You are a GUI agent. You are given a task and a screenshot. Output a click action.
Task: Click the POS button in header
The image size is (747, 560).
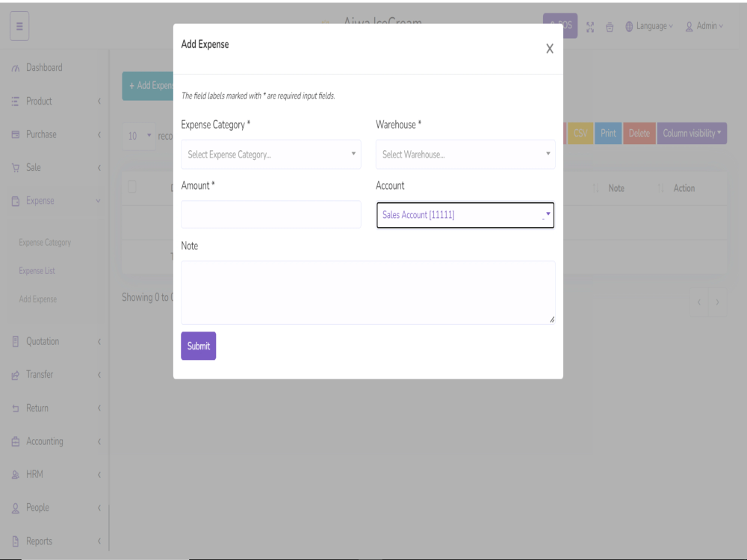coord(560,25)
